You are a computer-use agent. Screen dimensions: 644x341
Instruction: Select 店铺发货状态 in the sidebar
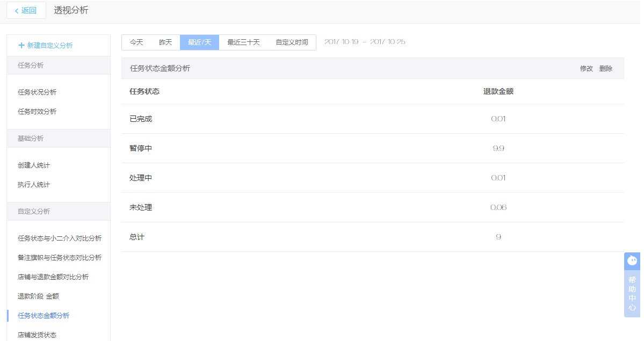click(37, 335)
